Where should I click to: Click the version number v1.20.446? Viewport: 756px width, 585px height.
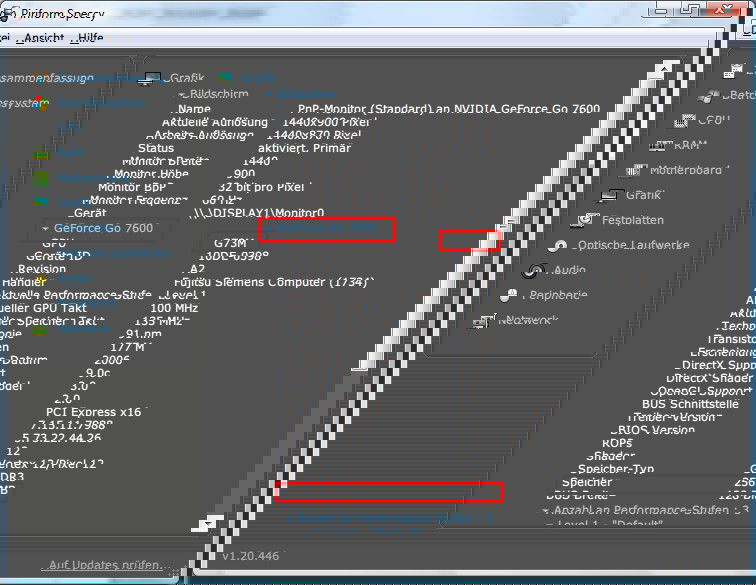coord(251,556)
